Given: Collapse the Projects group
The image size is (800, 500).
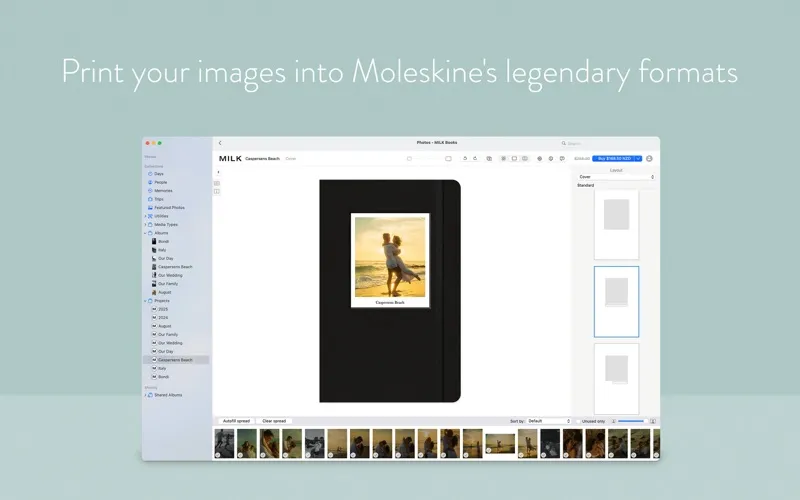Looking at the screenshot, I should (x=145, y=301).
